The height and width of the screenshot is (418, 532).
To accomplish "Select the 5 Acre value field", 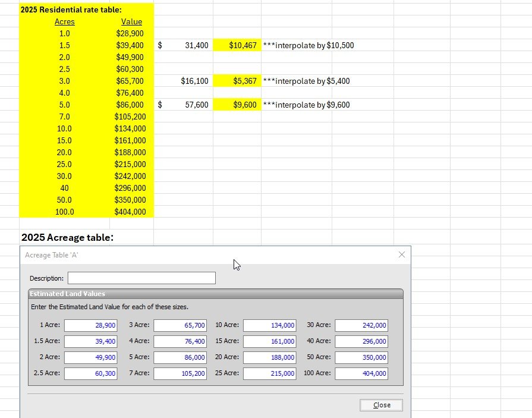I will click(x=180, y=357).
